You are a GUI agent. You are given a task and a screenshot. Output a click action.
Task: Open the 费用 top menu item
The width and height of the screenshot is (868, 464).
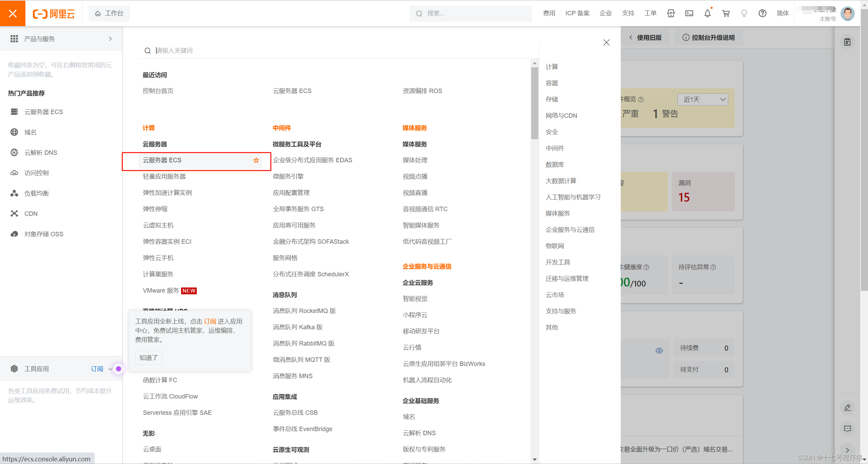(x=549, y=13)
